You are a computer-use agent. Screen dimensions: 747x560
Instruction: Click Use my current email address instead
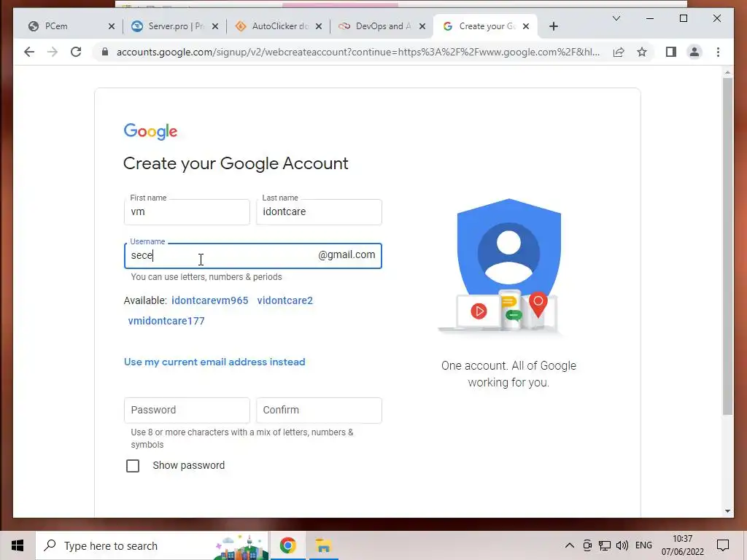pos(214,362)
